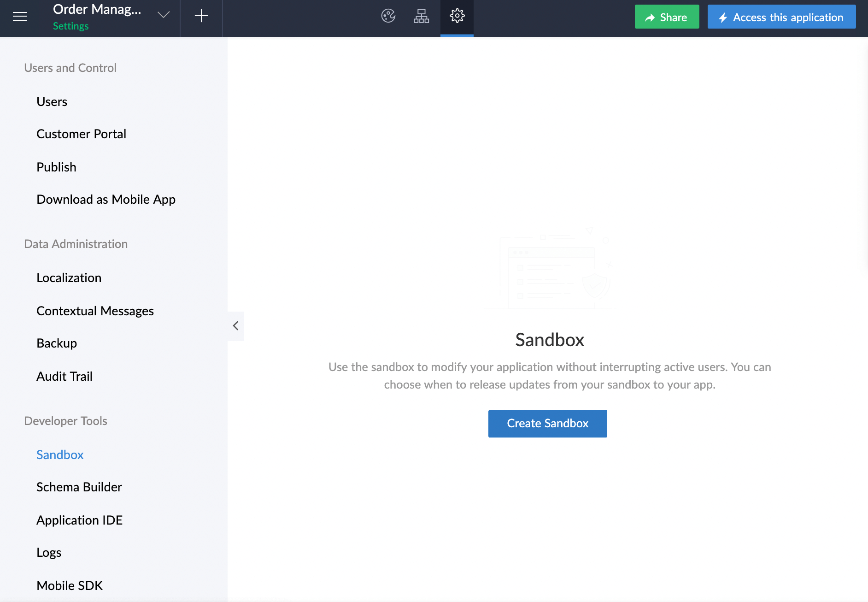Image resolution: width=868 pixels, height=602 pixels.
Task: Open the theme palette design tab
Action: click(x=388, y=16)
